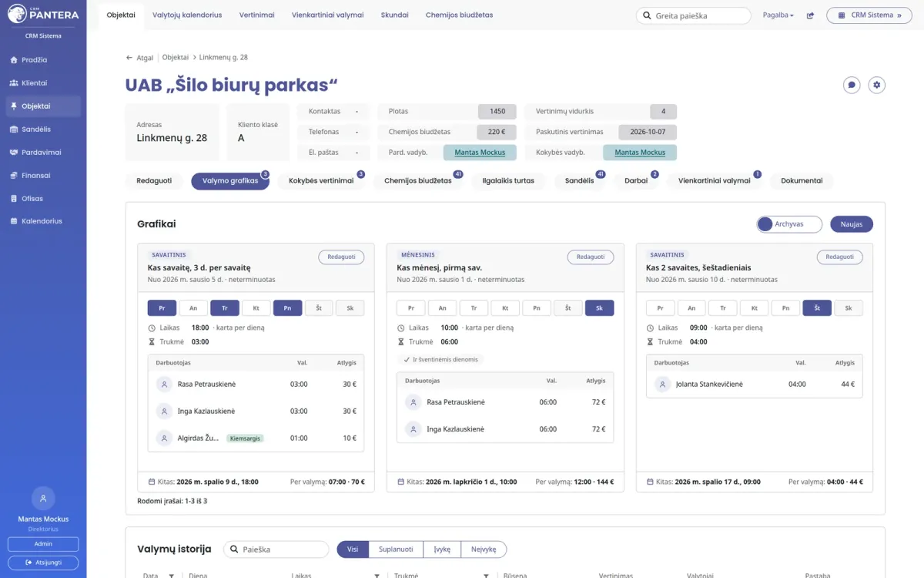The image size is (924, 578).
Task: Expand the Pagalba dropdown
Action: click(778, 15)
